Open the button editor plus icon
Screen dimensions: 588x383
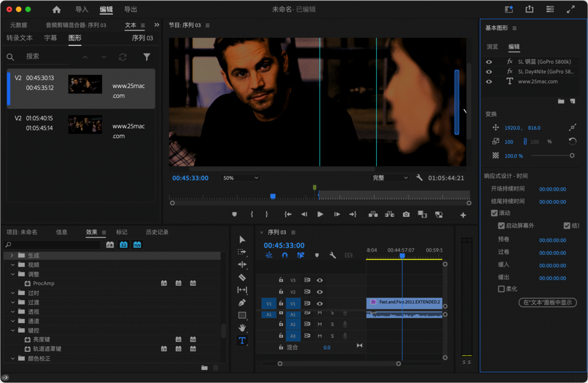point(463,215)
